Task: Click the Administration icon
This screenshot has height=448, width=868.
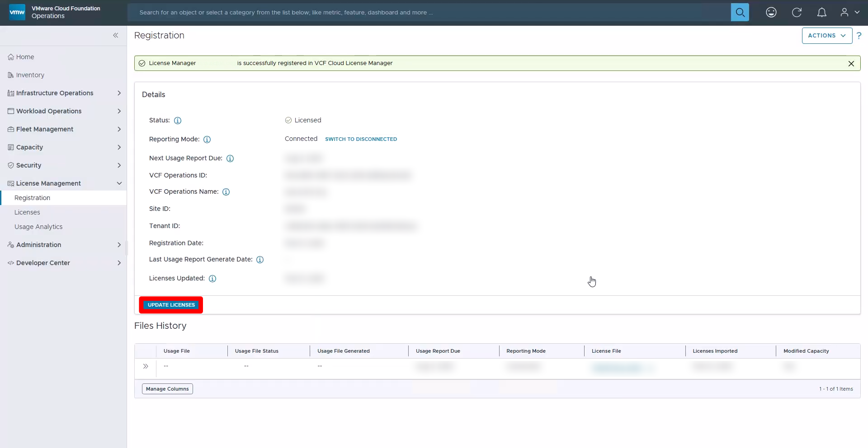Action: coord(11,245)
